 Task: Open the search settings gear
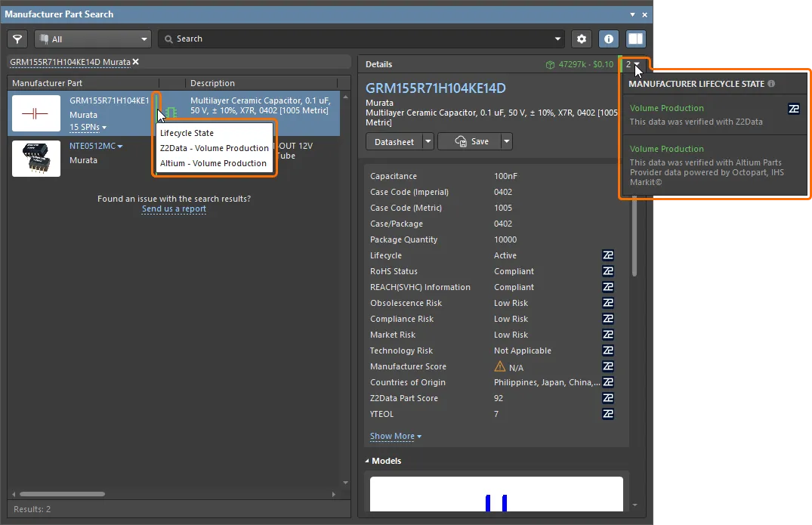(581, 39)
